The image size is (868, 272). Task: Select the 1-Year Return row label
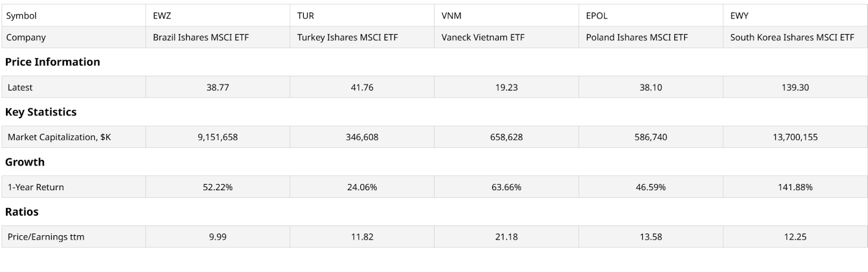click(x=36, y=187)
